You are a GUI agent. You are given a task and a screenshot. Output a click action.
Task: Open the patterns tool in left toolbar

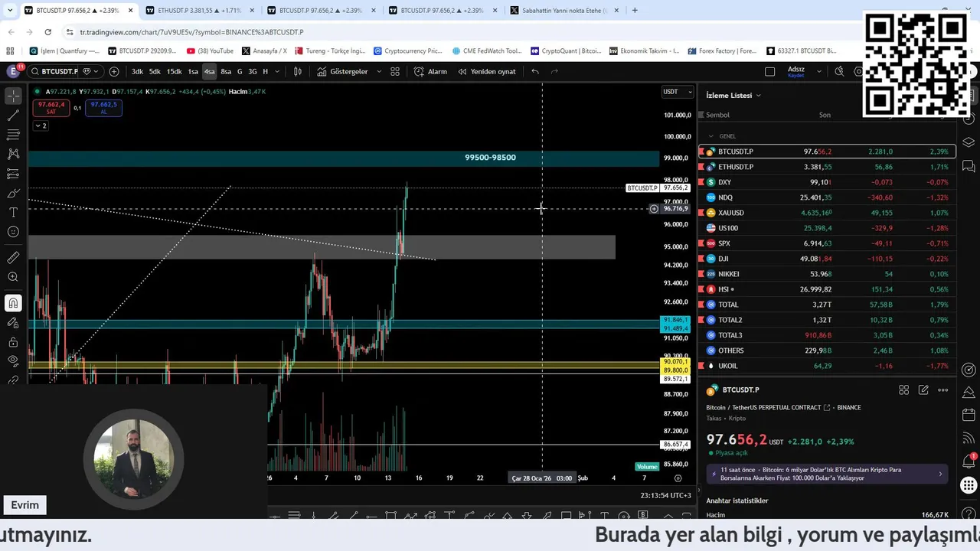13,154
